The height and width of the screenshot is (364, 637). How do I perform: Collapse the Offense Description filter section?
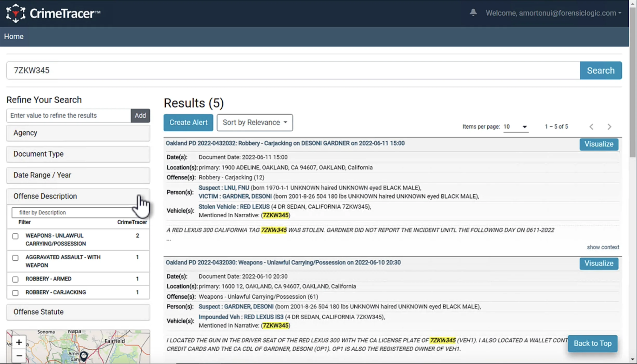[x=78, y=196]
